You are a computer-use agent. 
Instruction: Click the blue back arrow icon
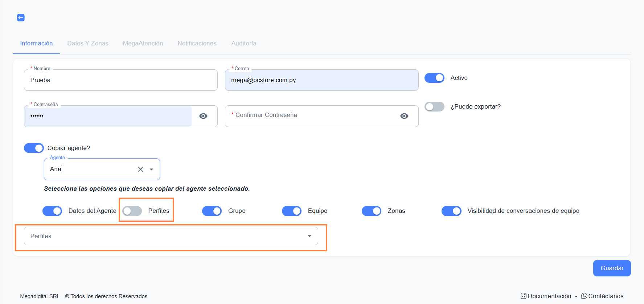pyautogui.click(x=21, y=17)
